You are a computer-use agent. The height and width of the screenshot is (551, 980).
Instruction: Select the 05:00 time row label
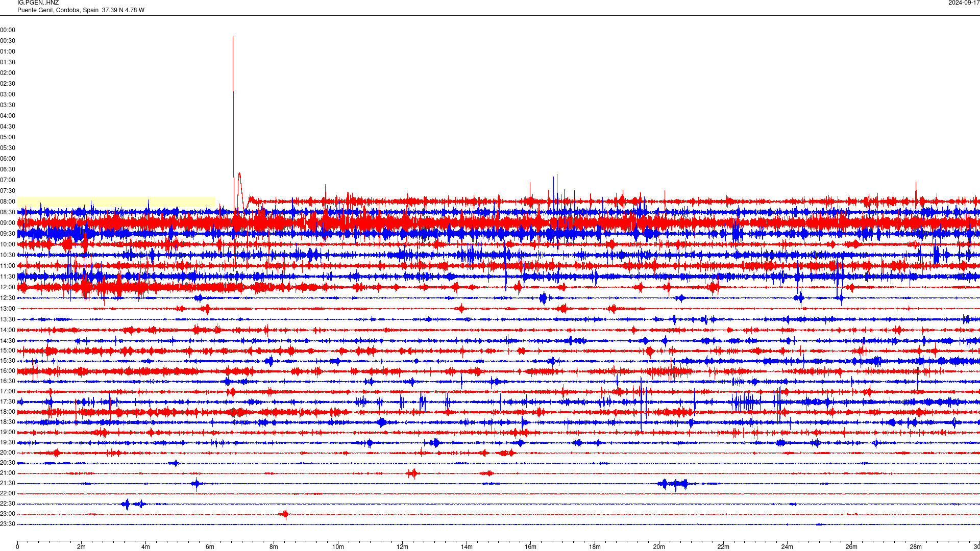8,137
